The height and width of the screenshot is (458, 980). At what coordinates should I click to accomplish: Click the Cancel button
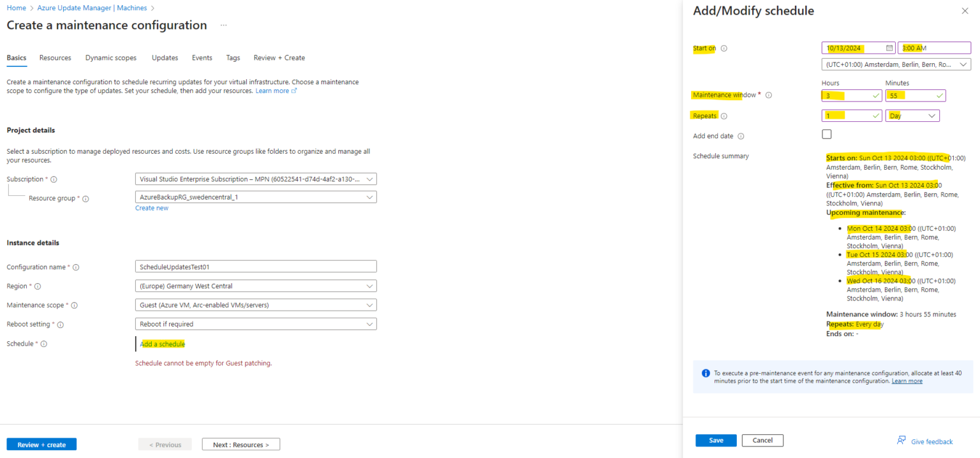(x=762, y=440)
